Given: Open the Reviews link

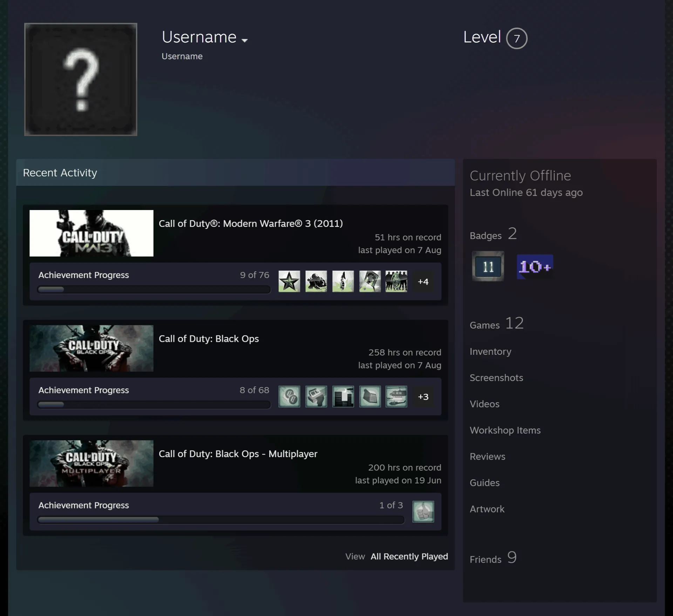Looking at the screenshot, I should tap(488, 456).
